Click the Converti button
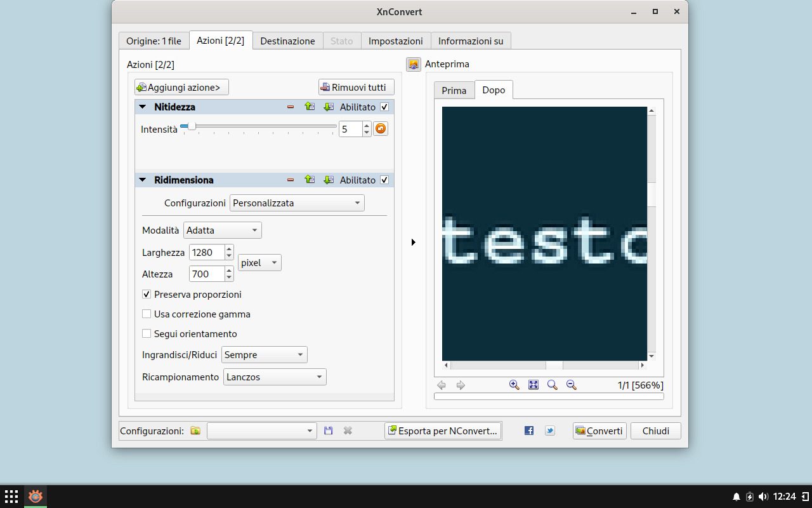Viewport: 812px width, 508px height. (599, 431)
